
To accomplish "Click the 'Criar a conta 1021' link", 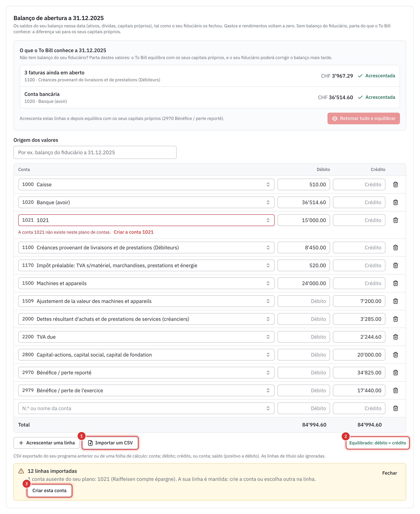I will point(134,232).
